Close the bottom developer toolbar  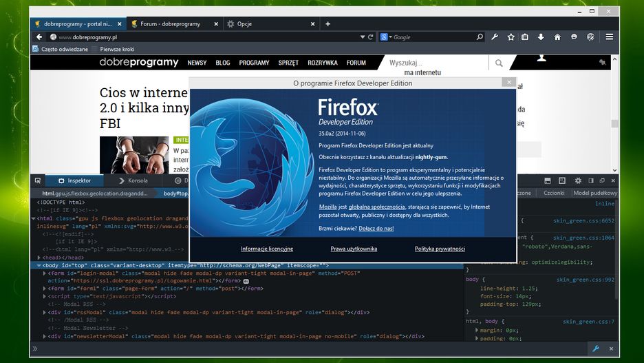[x=611, y=349]
